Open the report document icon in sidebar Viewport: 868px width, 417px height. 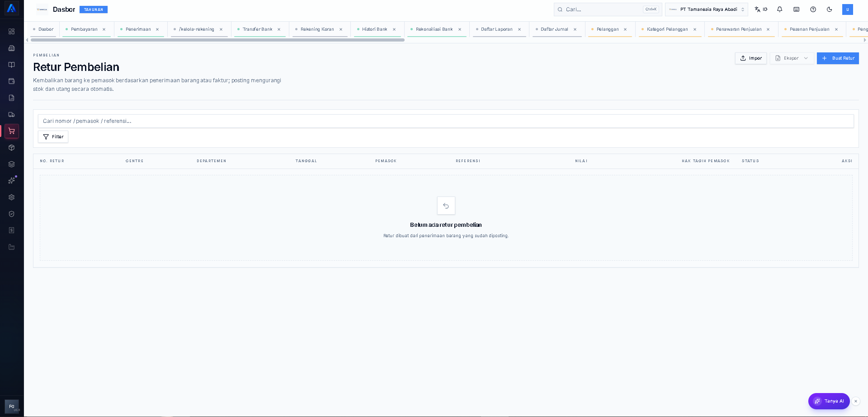point(12,98)
